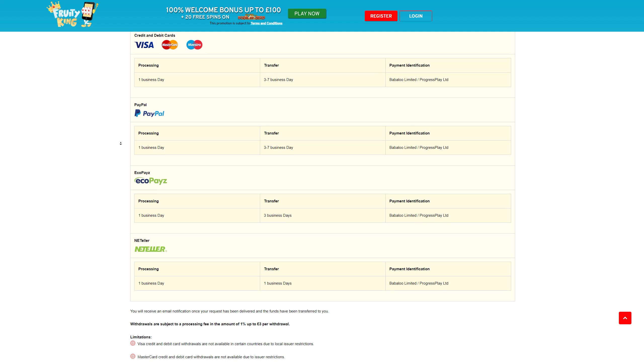Screen dimensions: 644x362
Task: Click the MasterCard limitation bullet icon
Action: (133, 356)
